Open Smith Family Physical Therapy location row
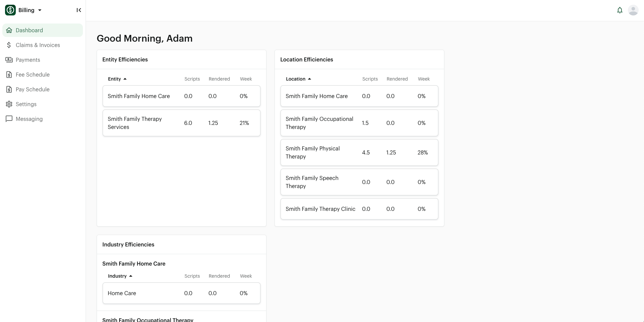Screen dimensions: 644x322 359,152
